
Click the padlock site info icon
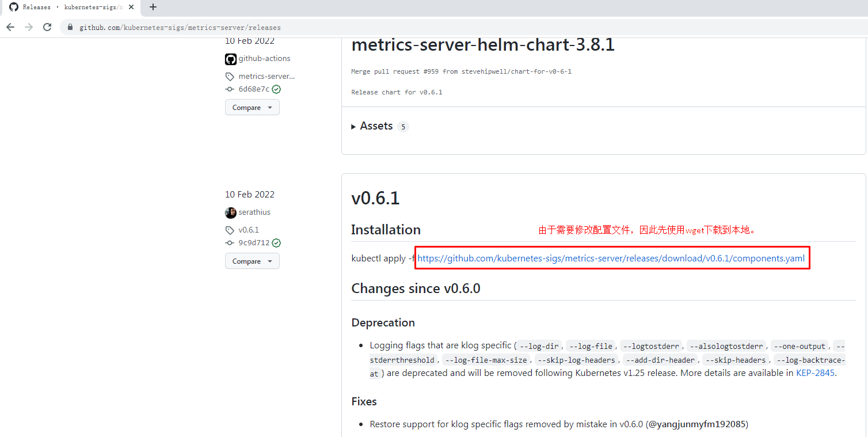click(71, 27)
